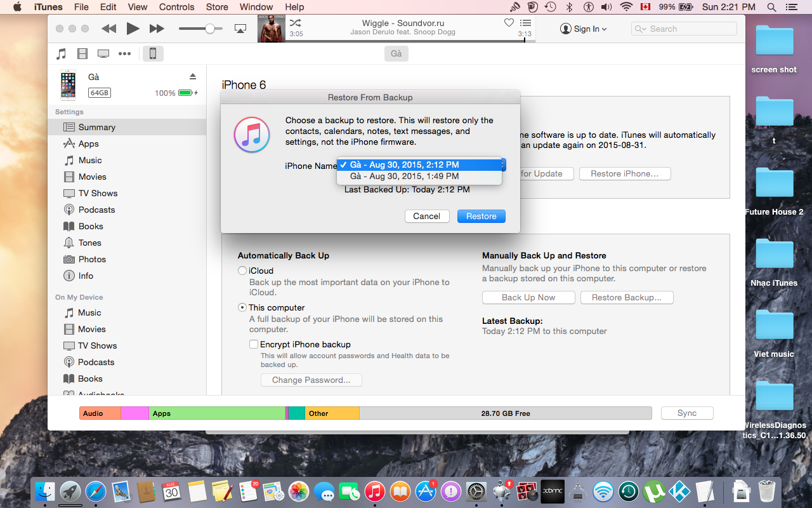Viewport: 812px width, 508px height.
Task: Click Back Up Now
Action: pyautogui.click(x=528, y=297)
